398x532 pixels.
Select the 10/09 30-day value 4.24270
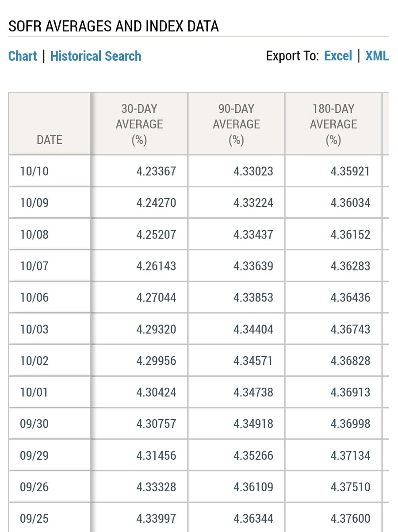pos(156,203)
